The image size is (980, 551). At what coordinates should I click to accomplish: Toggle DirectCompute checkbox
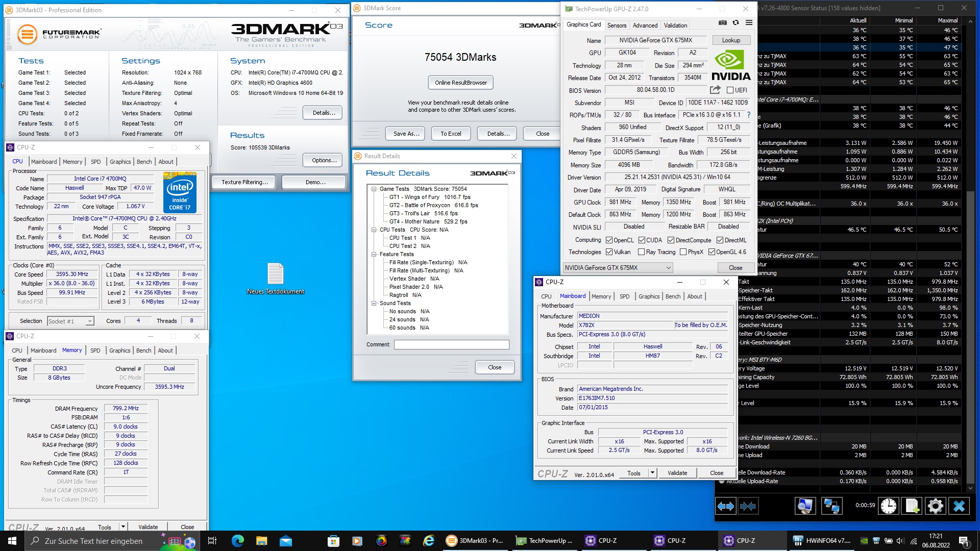pyautogui.click(x=671, y=240)
